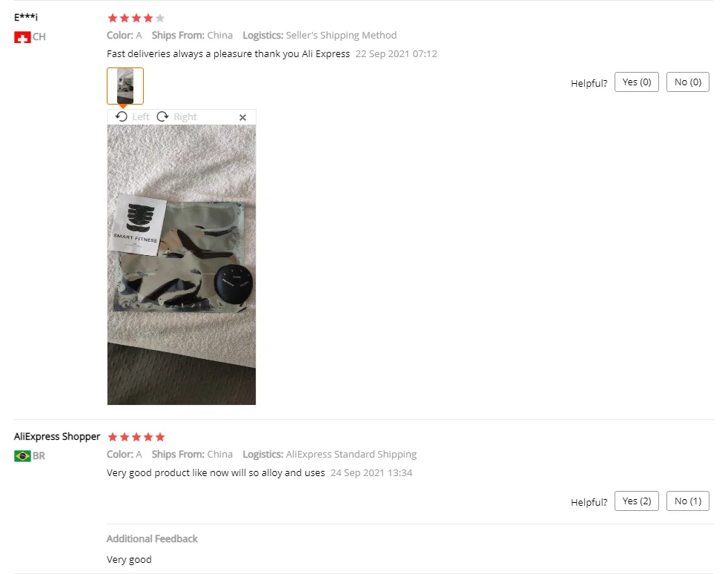This screenshot has height=574, width=728.
Task: Click the Left rotate label
Action: 141,117
